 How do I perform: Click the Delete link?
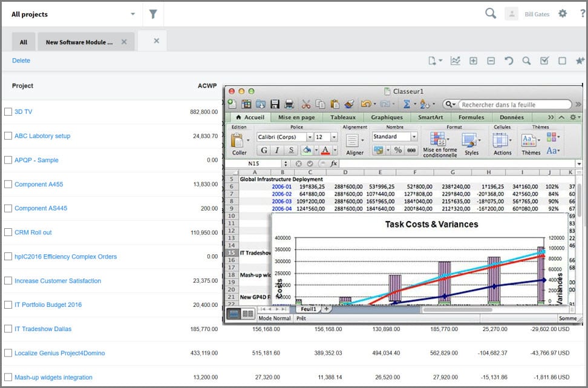tap(21, 61)
